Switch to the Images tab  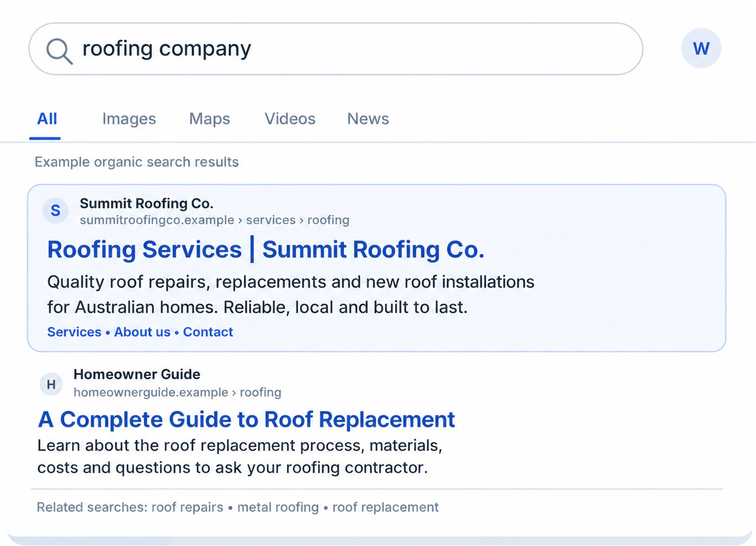(x=129, y=118)
